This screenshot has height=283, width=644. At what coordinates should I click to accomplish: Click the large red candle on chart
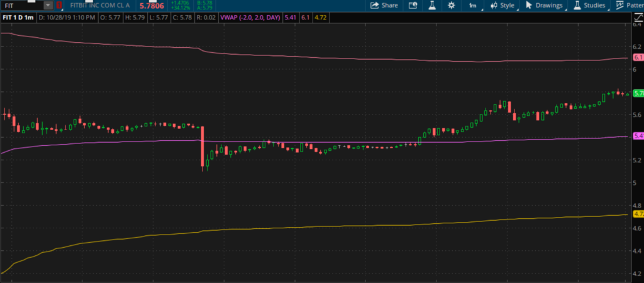coord(203,148)
